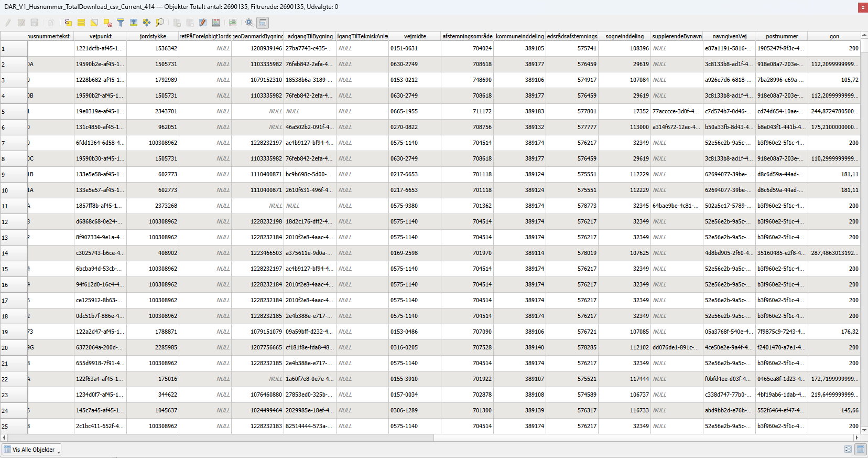Viewport: 868px width, 458px height.
Task: Open the Vis Alle Objekter filter dropdown
Action: click(32, 450)
